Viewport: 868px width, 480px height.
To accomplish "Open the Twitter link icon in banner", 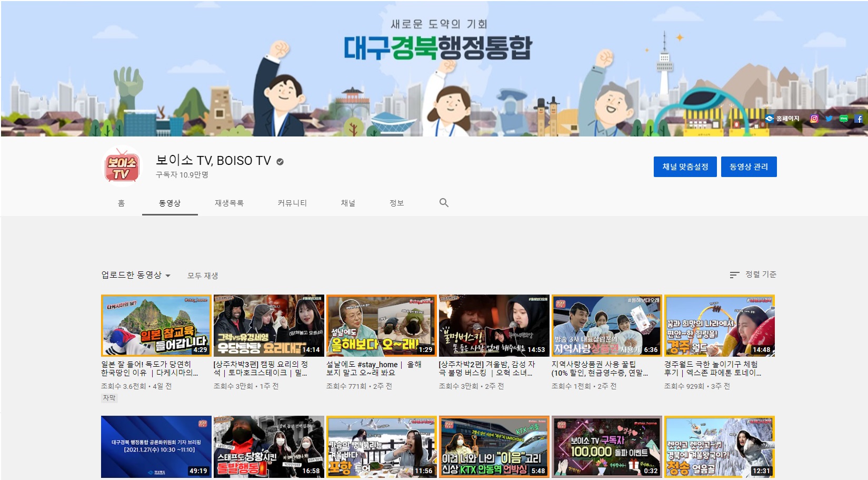I will coord(829,119).
